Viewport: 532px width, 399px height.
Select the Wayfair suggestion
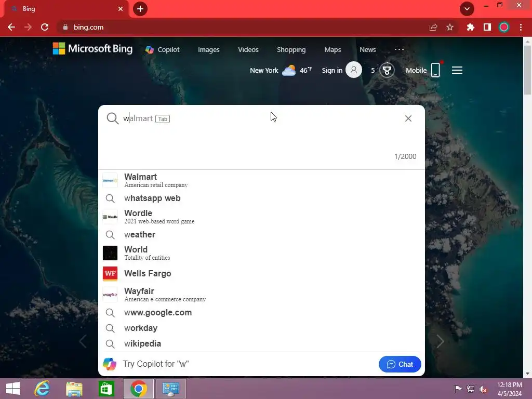(261, 295)
